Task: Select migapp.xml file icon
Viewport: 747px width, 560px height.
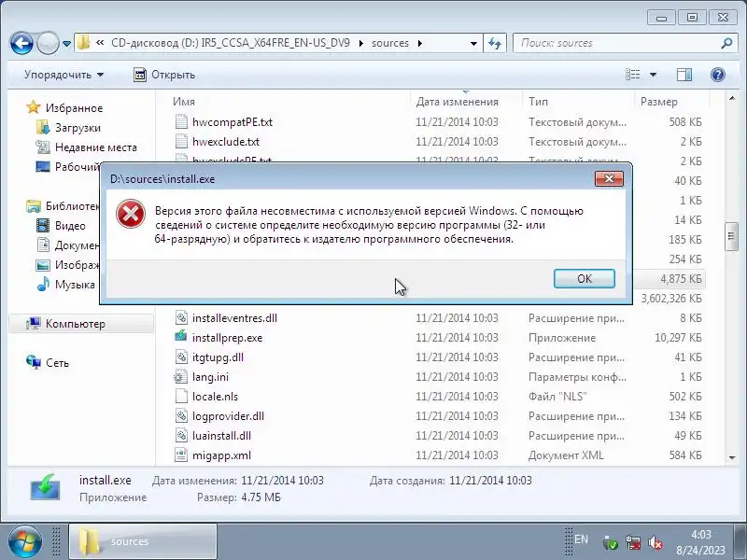Action: pos(181,455)
